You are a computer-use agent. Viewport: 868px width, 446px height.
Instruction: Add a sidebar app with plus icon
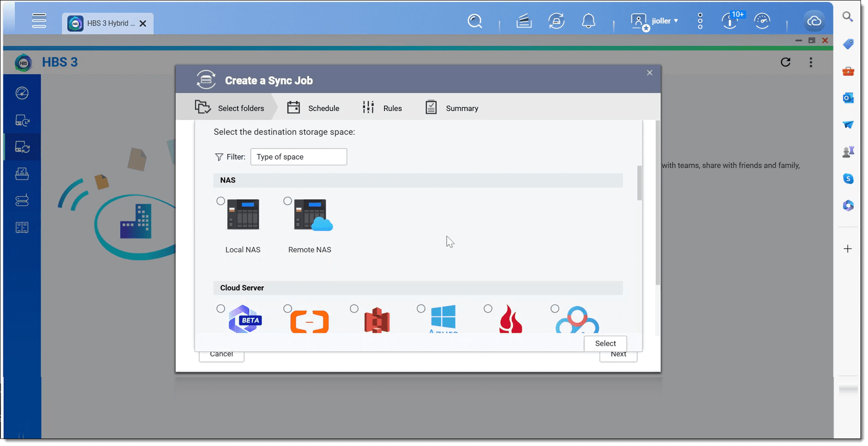848,249
